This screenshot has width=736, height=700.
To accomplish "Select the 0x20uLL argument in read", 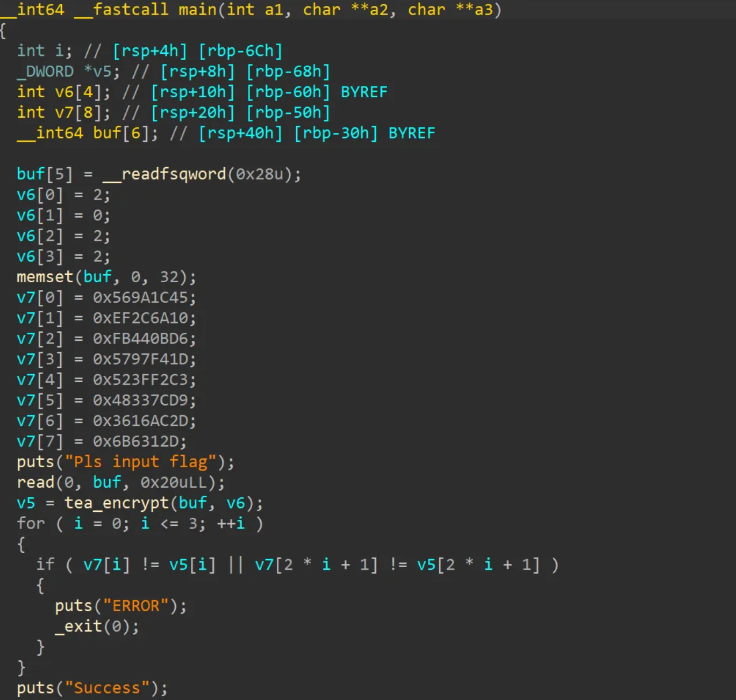I will pos(177,482).
